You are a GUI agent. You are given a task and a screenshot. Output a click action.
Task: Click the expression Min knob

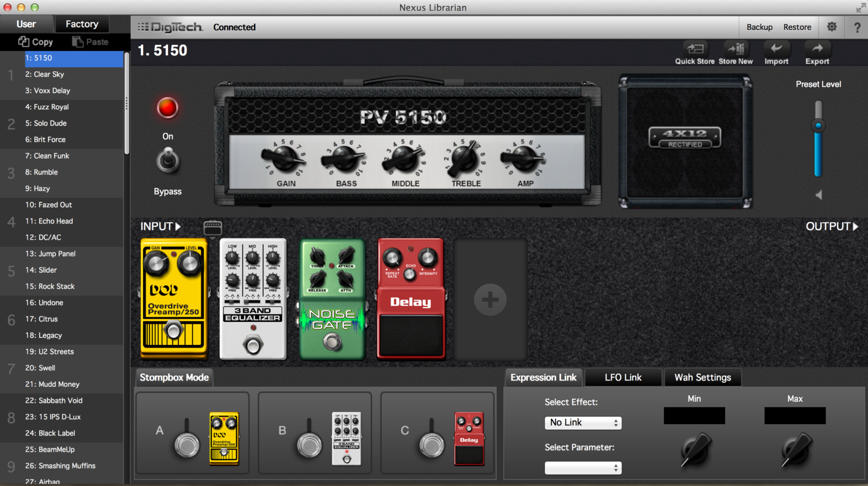(696, 449)
